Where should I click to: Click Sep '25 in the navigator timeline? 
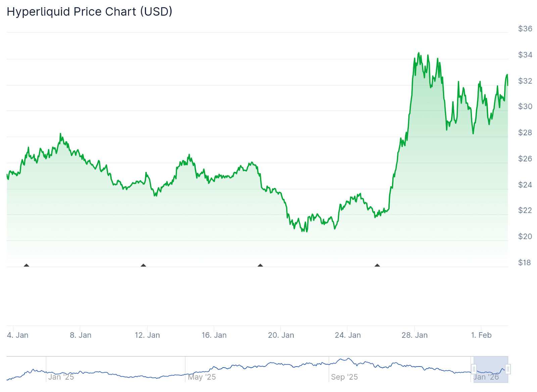pos(344,377)
